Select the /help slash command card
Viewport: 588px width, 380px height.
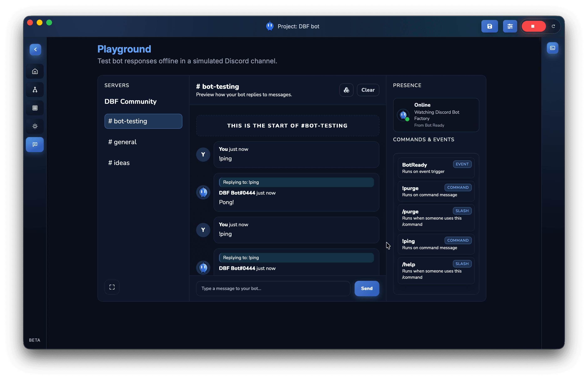[x=435, y=270]
